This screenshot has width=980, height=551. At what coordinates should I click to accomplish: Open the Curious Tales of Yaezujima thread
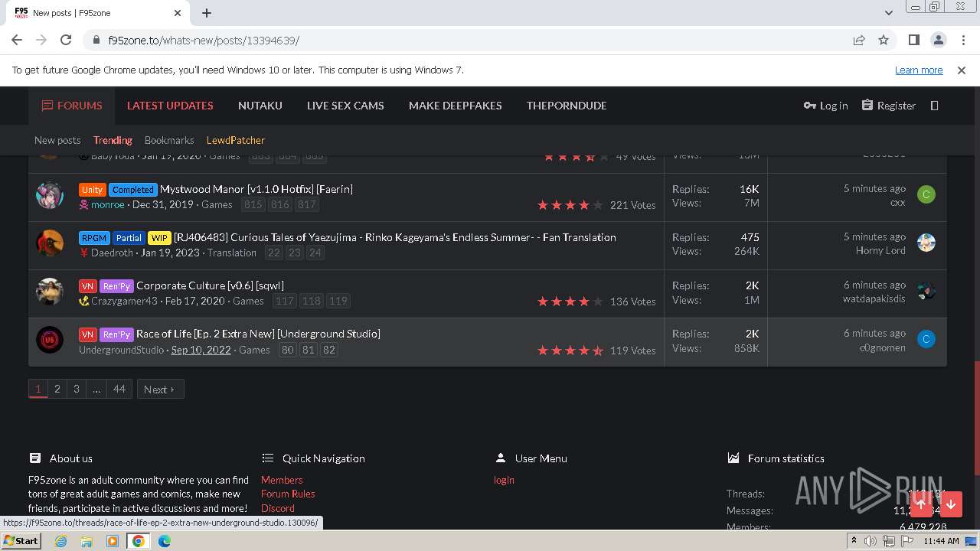tap(395, 237)
